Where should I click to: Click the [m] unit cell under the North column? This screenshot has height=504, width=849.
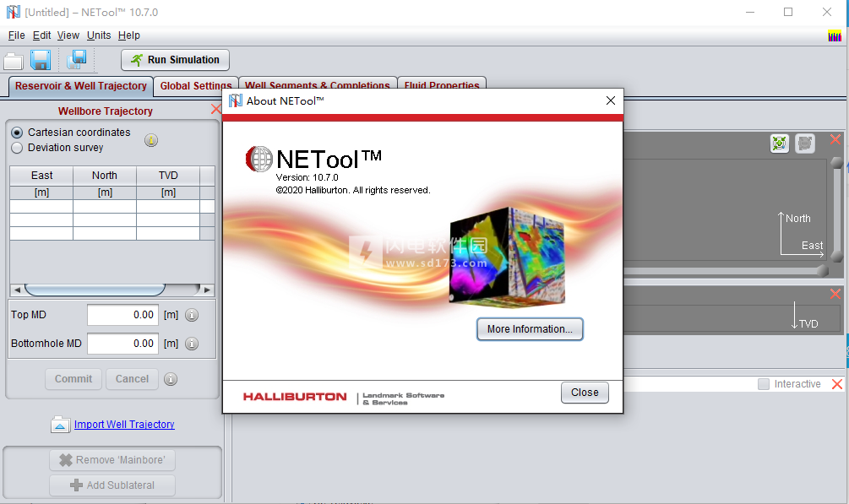tap(105, 192)
